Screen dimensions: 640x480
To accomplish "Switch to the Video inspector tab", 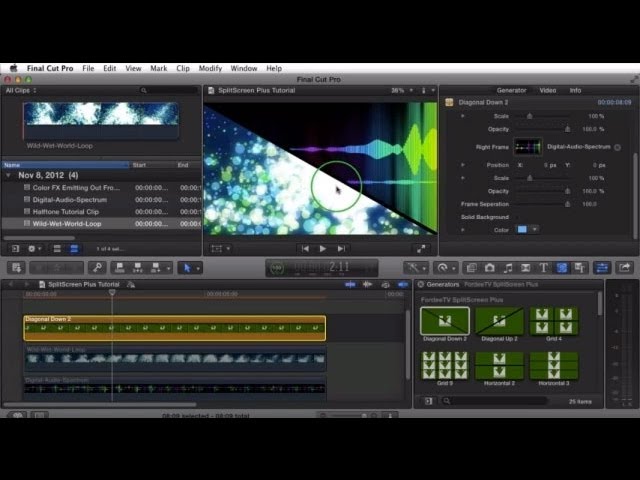I will coord(548,90).
